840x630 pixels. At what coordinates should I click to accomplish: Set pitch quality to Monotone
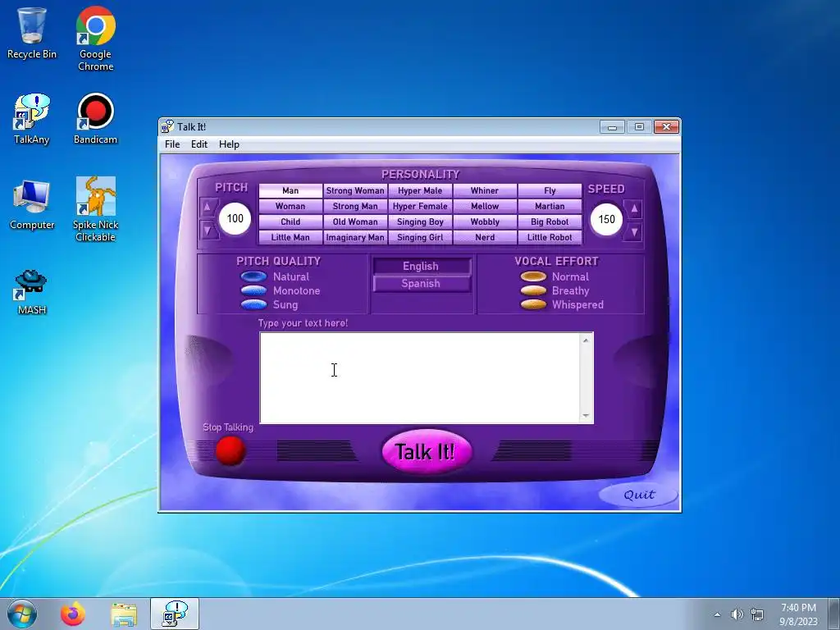coord(253,291)
